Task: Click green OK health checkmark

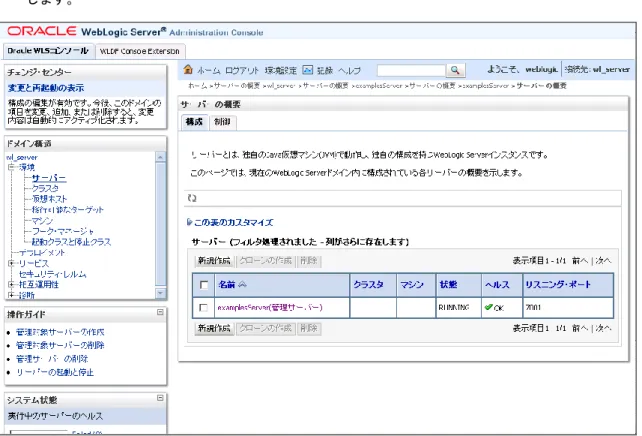Action: (x=488, y=307)
